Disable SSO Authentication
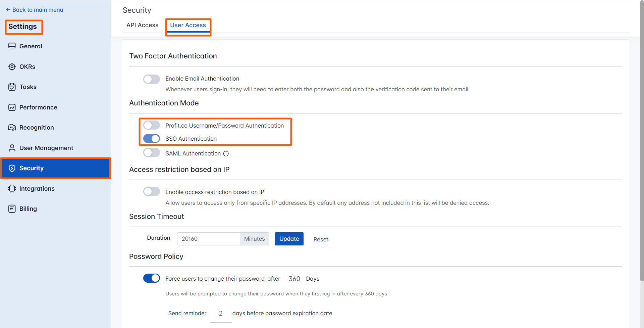The height and width of the screenshot is (328, 644). (151, 138)
